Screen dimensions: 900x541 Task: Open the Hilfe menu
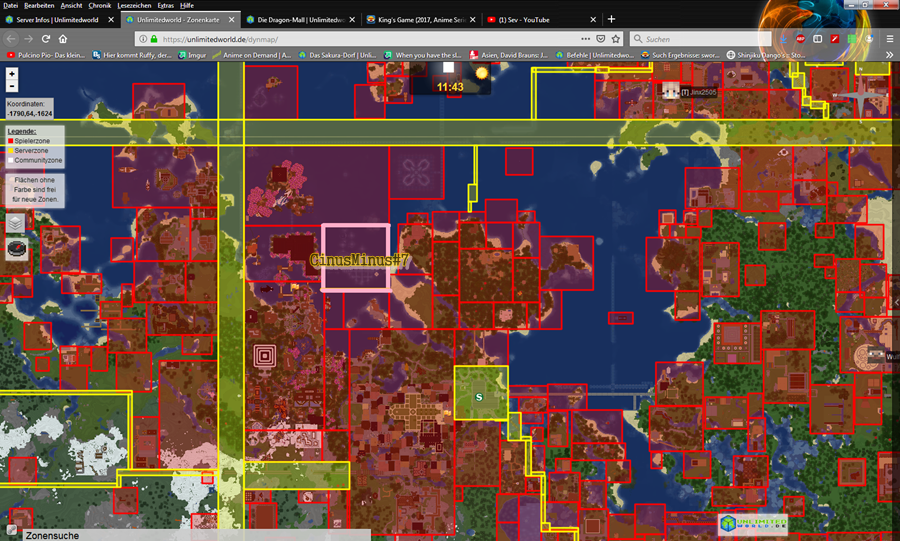[x=187, y=5]
